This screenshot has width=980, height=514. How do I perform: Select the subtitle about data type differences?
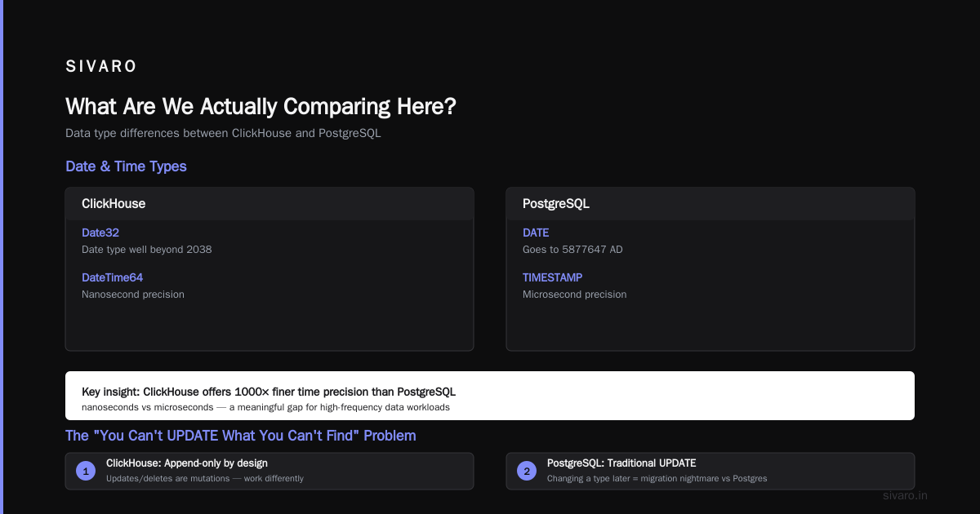coord(223,133)
